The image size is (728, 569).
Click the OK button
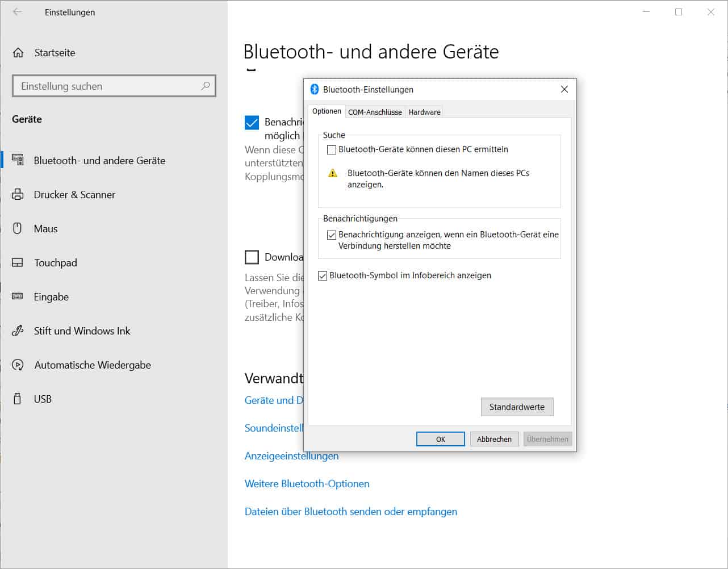pos(441,439)
